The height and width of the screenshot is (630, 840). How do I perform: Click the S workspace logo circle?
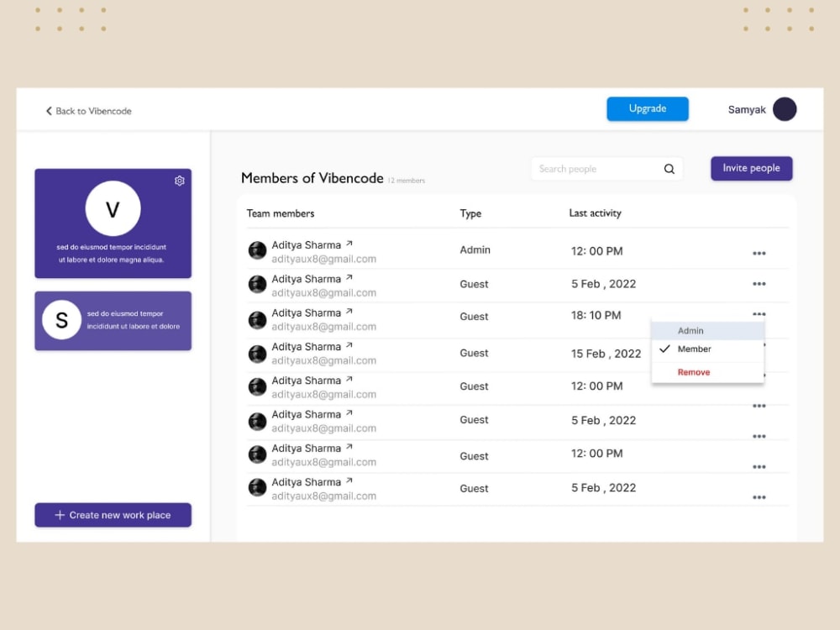(x=61, y=320)
